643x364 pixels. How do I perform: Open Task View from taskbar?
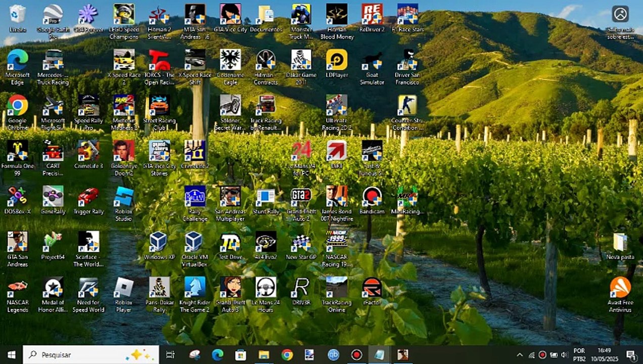(x=170, y=355)
